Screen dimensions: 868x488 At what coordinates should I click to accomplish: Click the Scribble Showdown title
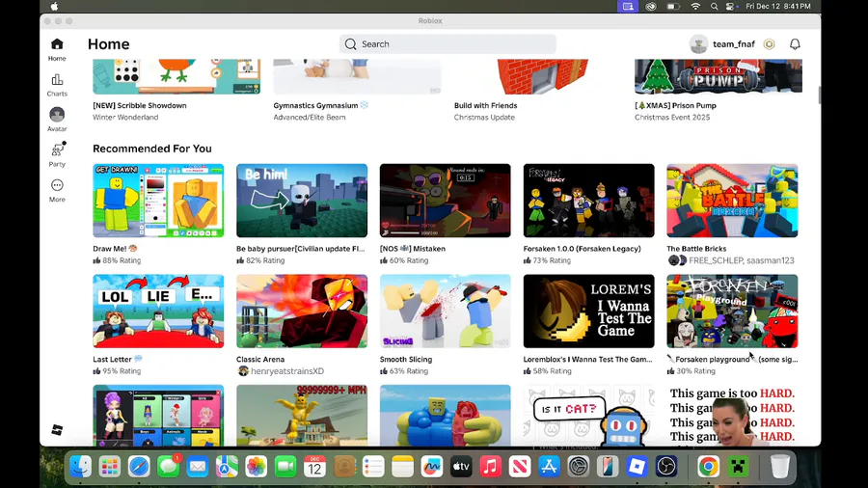(140, 106)
